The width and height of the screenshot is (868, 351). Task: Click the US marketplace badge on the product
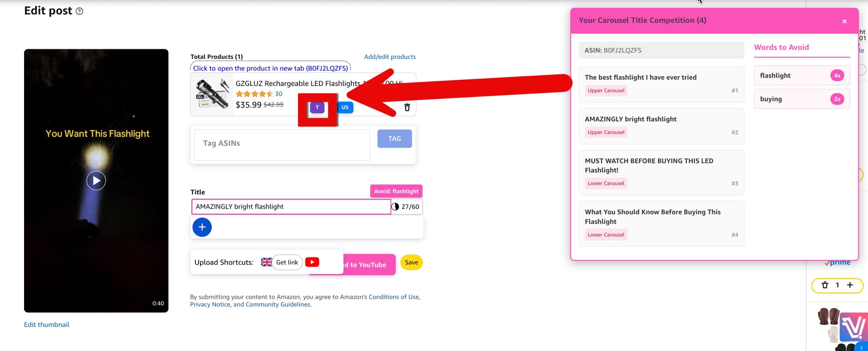click(345, 107)
